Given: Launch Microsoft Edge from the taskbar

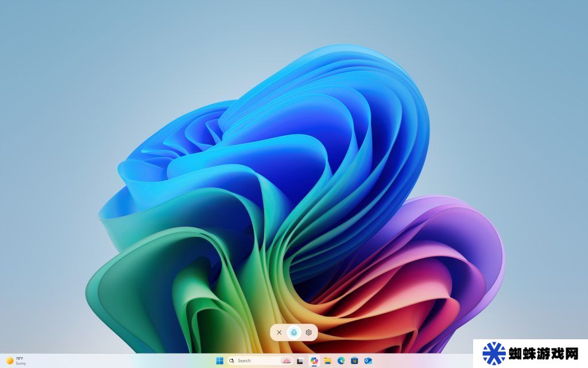Looking at the screenshot, I should click(341, 361).
